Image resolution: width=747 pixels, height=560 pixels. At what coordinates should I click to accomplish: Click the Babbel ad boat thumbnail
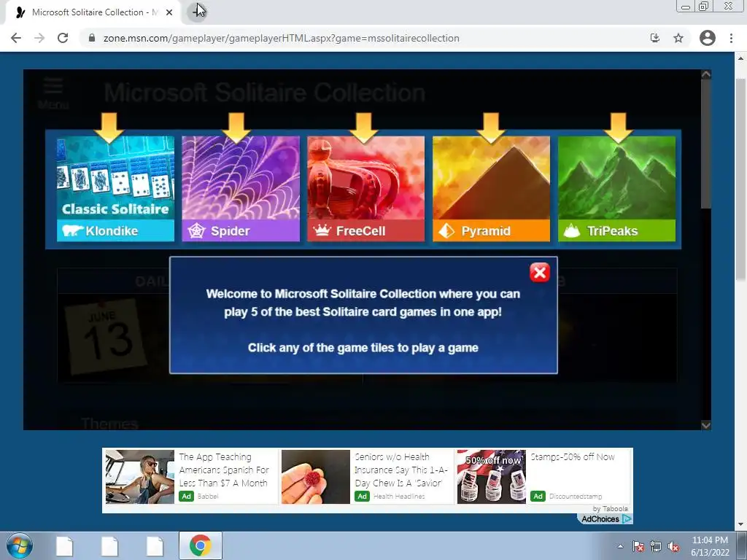click(x=139, y=477)
